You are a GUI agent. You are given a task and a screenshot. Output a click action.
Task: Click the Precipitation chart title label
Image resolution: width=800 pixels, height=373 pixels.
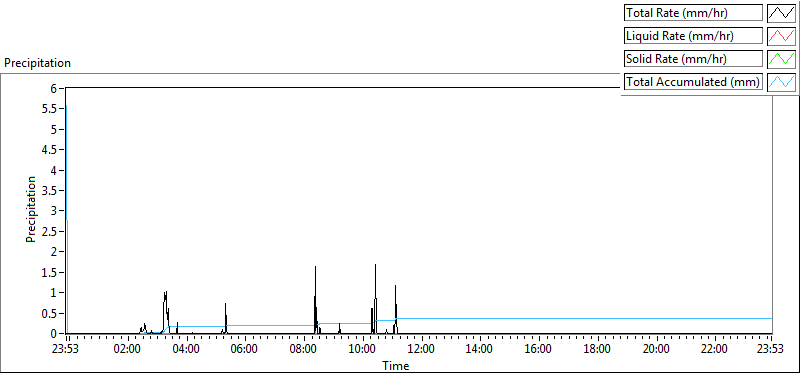coord(37,63)
